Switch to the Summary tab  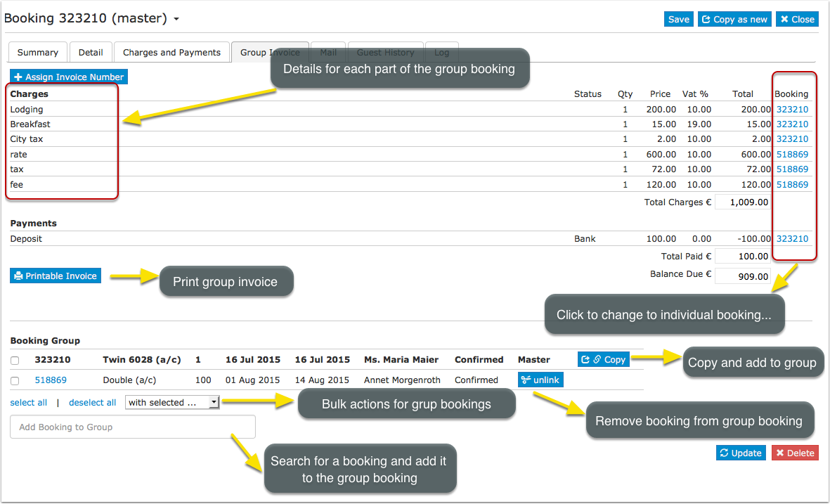37,53
